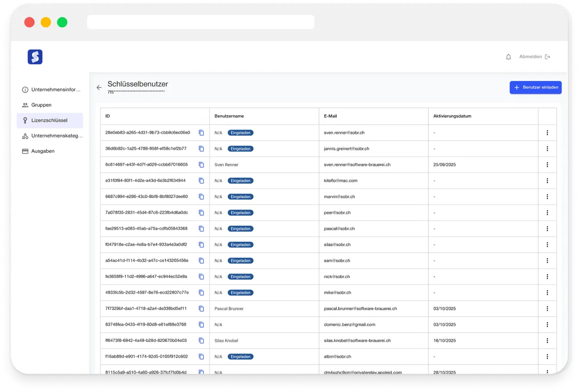Click the logout arrow next to Abmelden

pyautogui.click(x=547, y=57)
